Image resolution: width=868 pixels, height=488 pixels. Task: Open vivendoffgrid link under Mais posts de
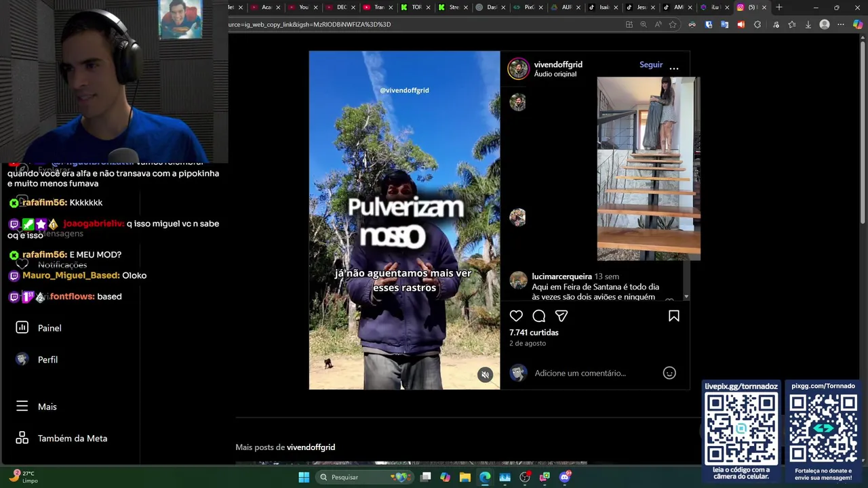pos(311,447)
